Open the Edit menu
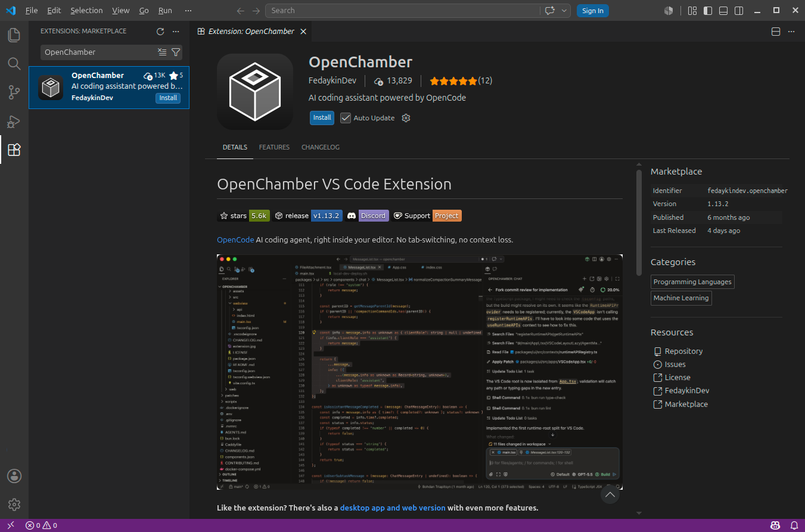The width and height of the screenshot is (805, 532). tap(54, 11)
